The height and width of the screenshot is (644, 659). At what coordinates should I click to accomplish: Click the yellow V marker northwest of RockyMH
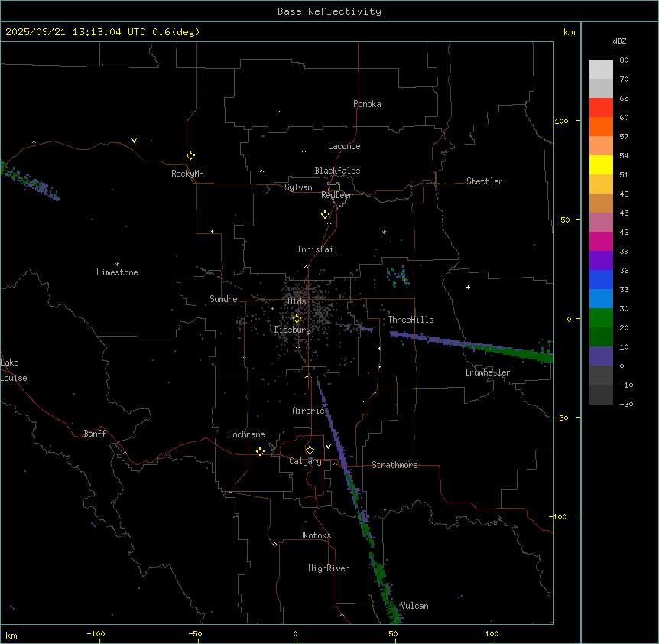[134, 141]
